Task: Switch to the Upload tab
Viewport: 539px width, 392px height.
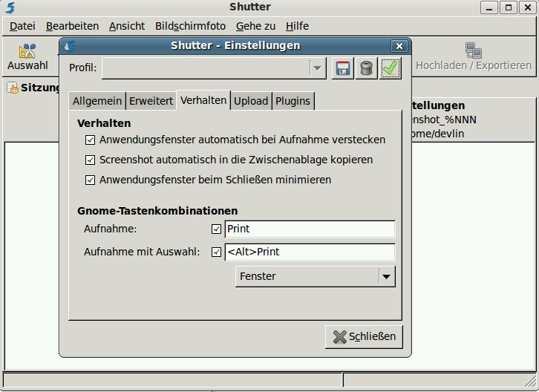Action: (251, 101)
